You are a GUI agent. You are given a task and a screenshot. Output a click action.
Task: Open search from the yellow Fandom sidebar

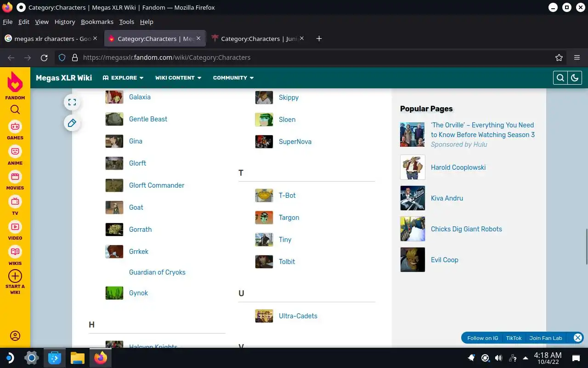tap(15, 109)
